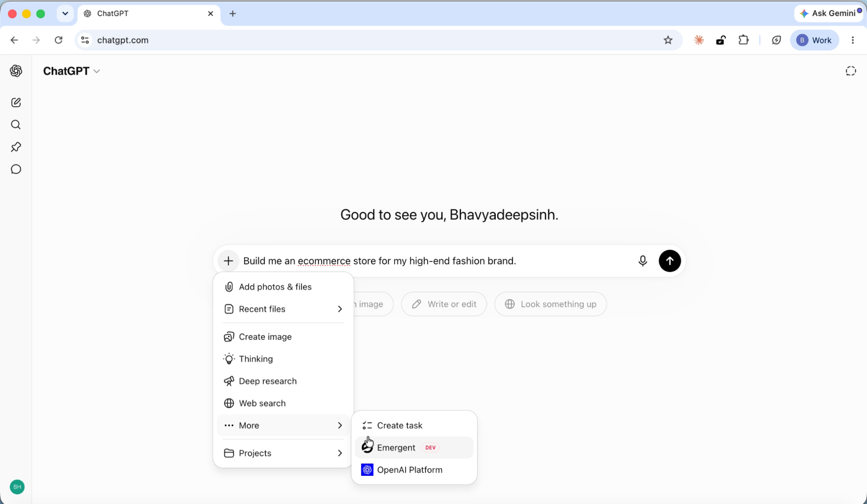Open the chat bubble icon in sidebar
This screenshot has height=504, width=867.
[16, 169]
